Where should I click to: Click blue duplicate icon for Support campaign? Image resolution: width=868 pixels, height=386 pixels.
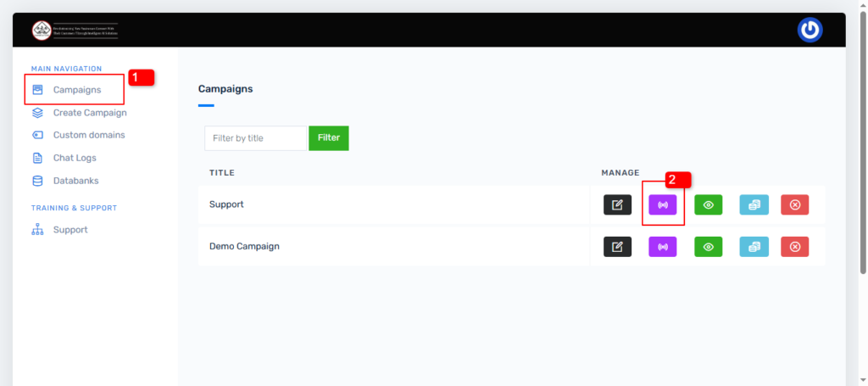[754, 205]
